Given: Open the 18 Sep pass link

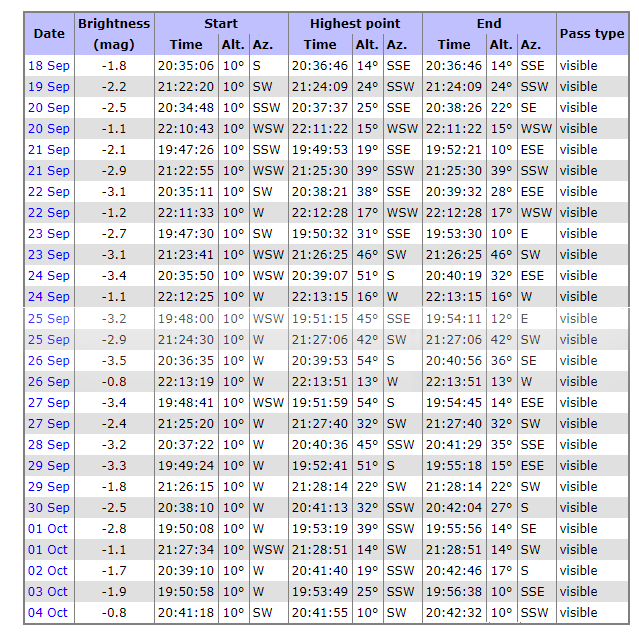Looking at the screenshot, I should (x=48, y=66).
